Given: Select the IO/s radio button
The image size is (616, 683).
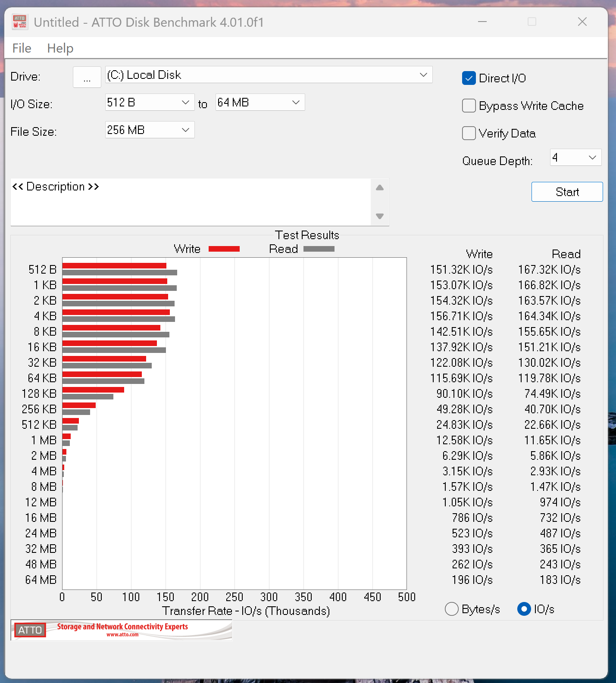Looking at the screenshot, I should pos(524,609).
